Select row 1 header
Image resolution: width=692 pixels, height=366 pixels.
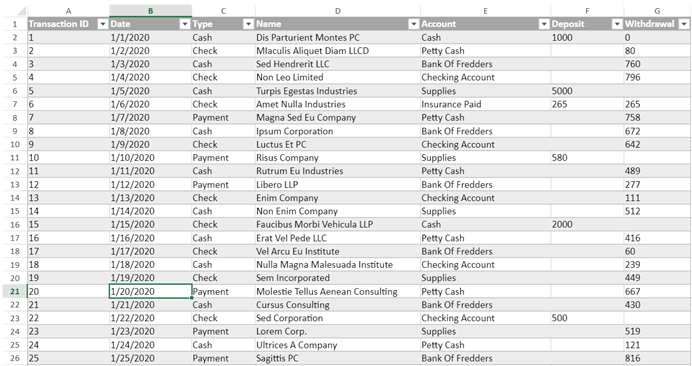[15, 24]
